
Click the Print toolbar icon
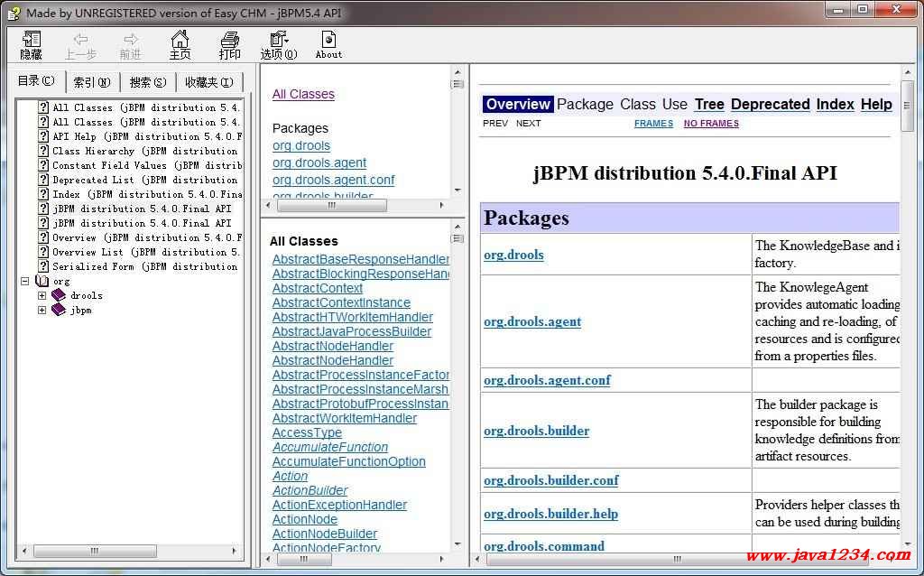pyautogui.click(x=230, y=45)
